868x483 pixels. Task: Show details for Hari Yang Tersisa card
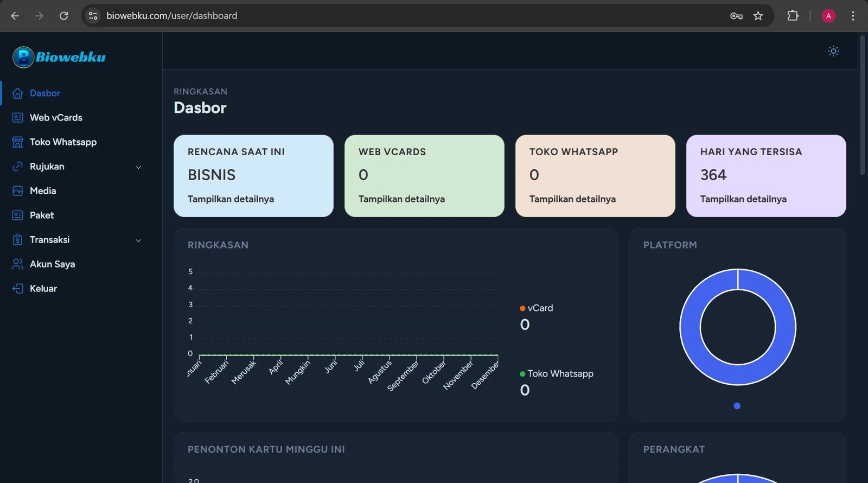(743, 199)
